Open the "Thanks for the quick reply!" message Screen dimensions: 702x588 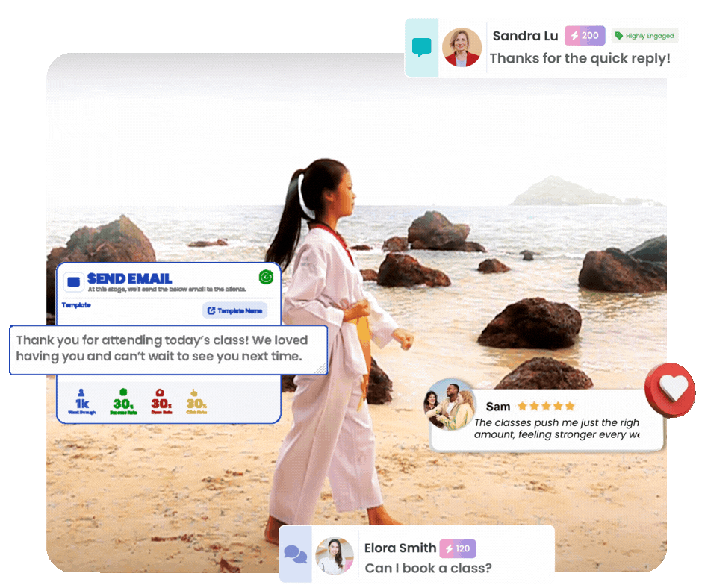pyautogui.click(x=580, y=58)
